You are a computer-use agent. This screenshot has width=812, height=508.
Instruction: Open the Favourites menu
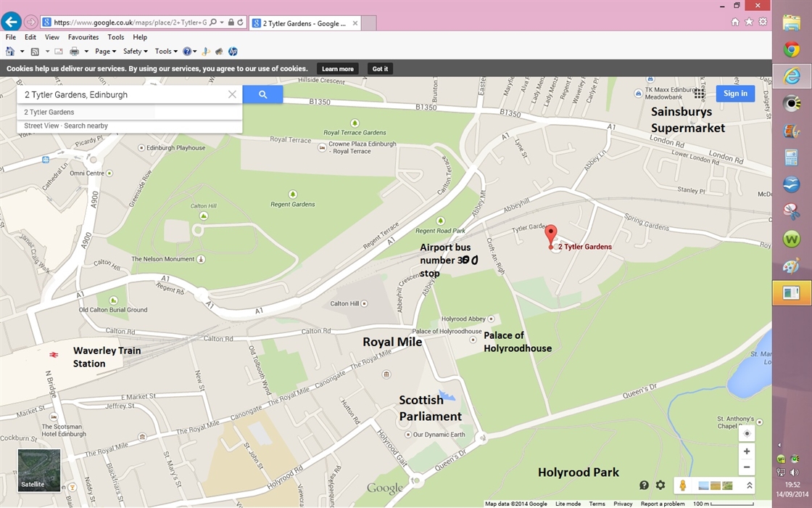tap(83, 37)
